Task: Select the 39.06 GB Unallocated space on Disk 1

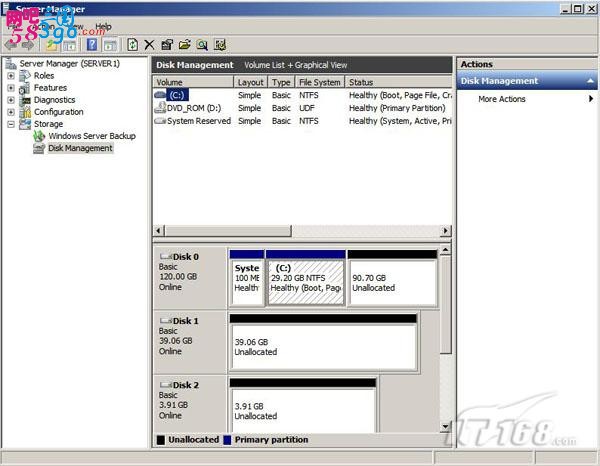Action: pyautogui.click(x=323, y=342)
